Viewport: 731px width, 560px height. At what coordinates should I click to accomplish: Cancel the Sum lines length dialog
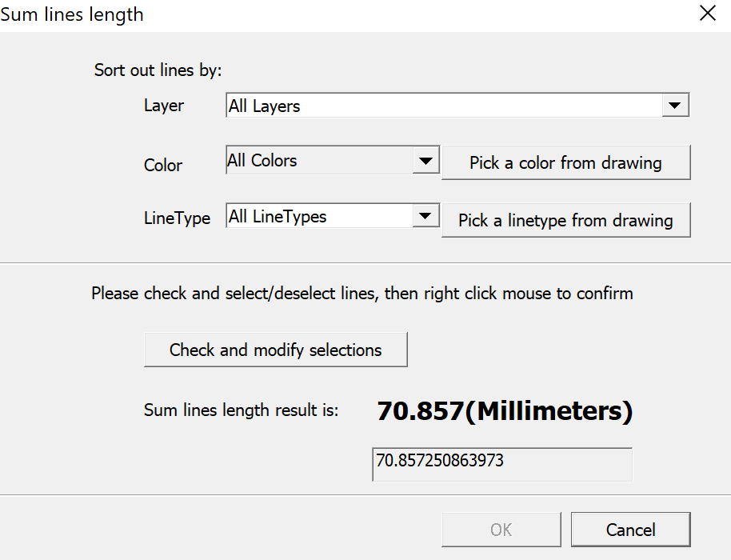point(630,530)
